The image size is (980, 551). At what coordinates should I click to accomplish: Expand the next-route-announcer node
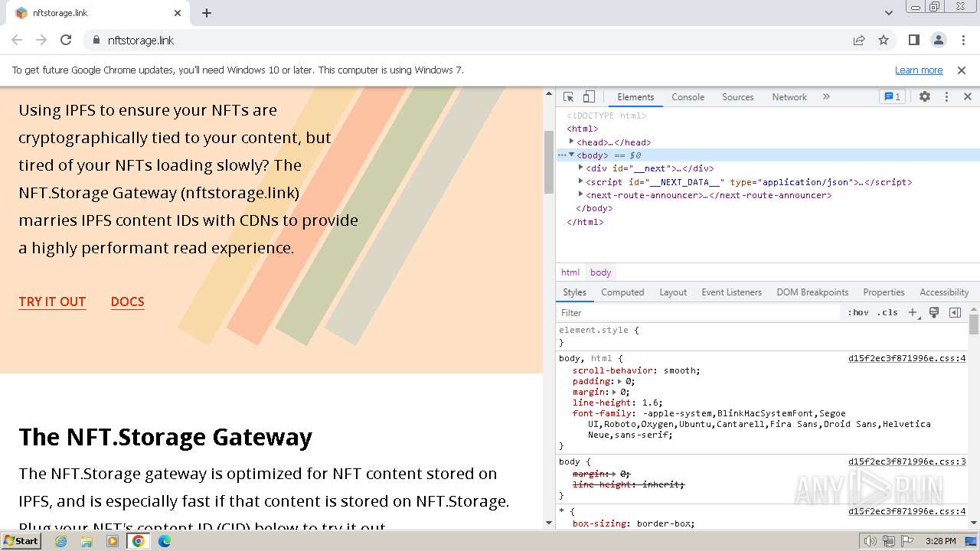click(580, 194)
